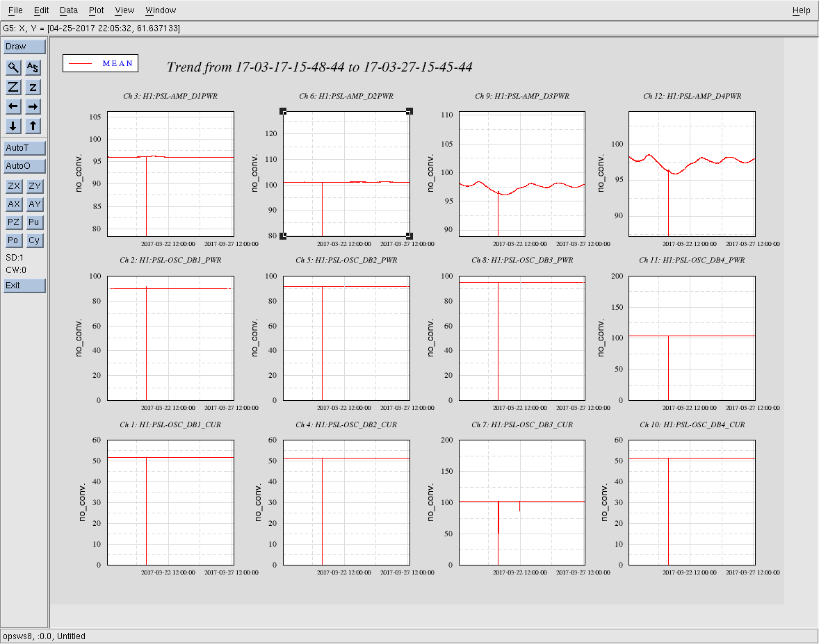Click the PZ button

14,222
